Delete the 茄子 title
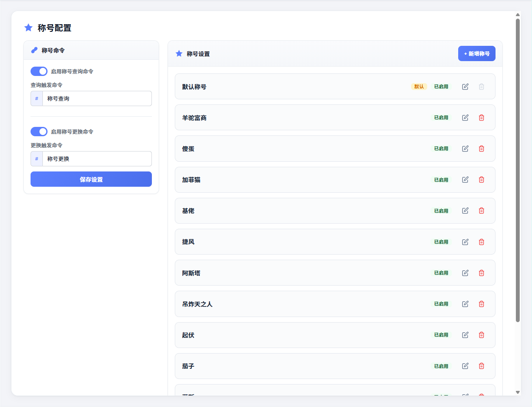 (x=482, y=366)
